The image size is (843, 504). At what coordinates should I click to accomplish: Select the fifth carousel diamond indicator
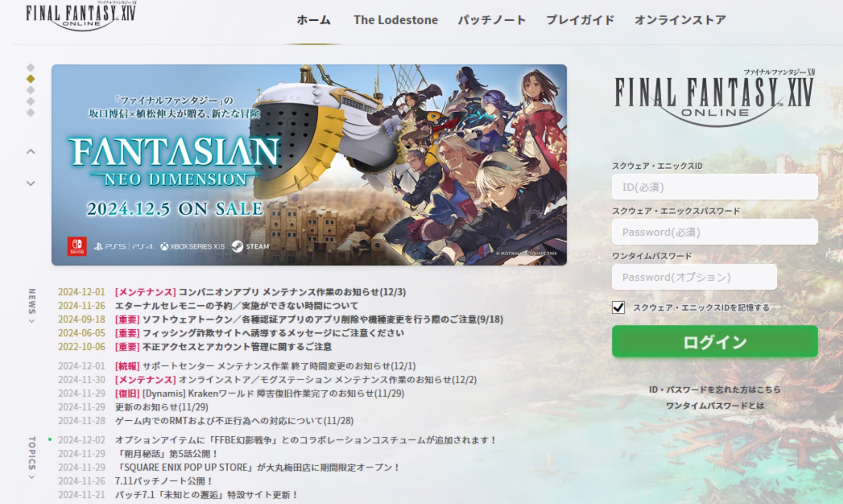pyautogui.click(x=31, y=113)
